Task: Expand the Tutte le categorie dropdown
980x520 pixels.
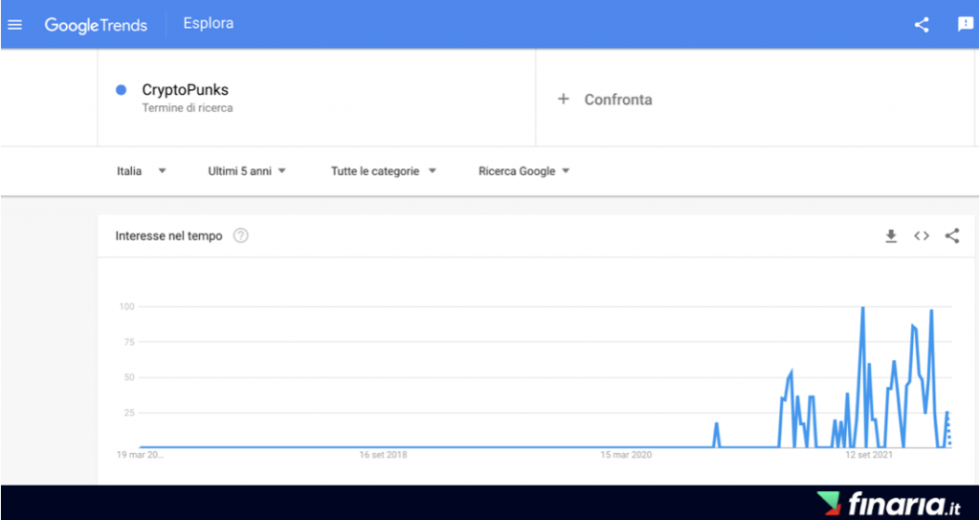Action: [383, 171]
